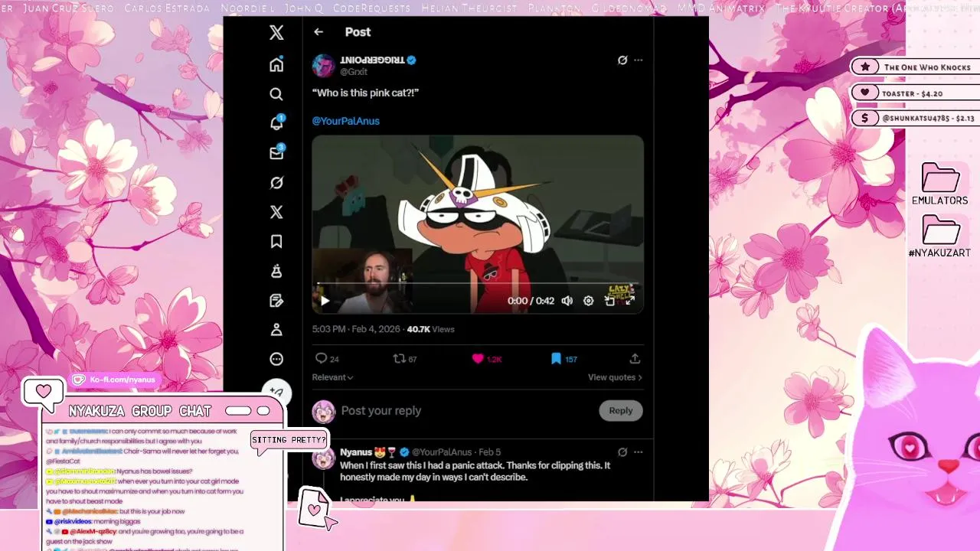This screenshot has height=551, width=980.
Task: Go back using the Post arrow
Action: (318, 32)
